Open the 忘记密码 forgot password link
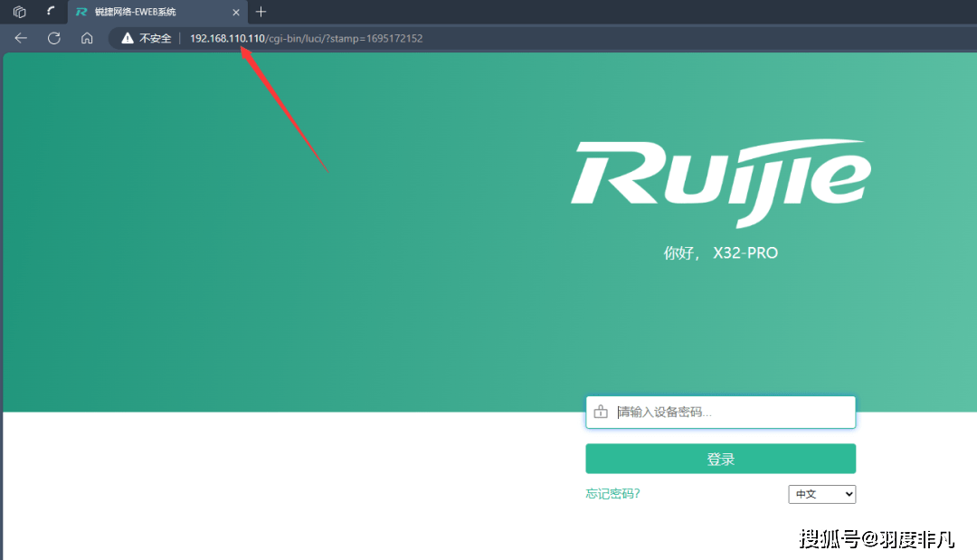The height and width of the screenshot is (560, 977). (x=612, y=493)
